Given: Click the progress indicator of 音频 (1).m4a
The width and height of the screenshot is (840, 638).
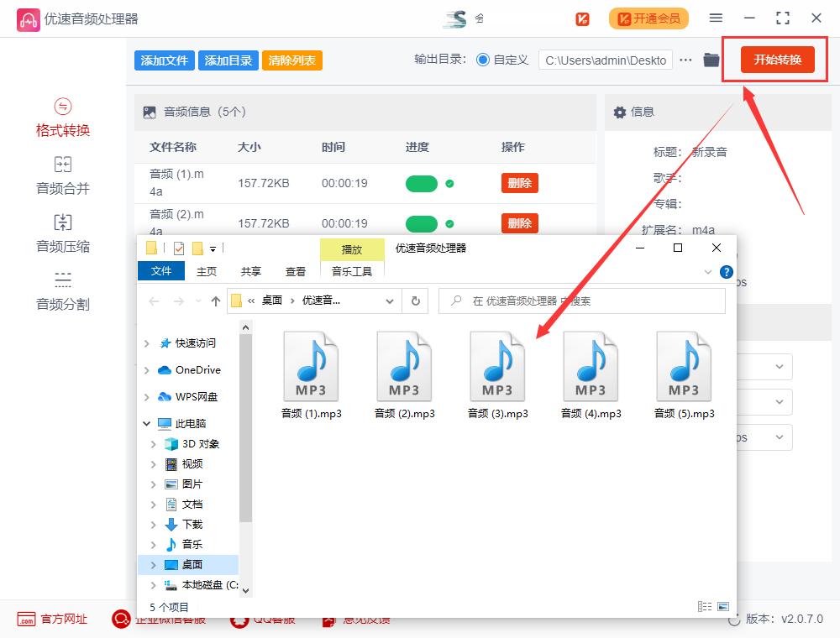Looking at the screenshot, I should [x=422, y=182].
